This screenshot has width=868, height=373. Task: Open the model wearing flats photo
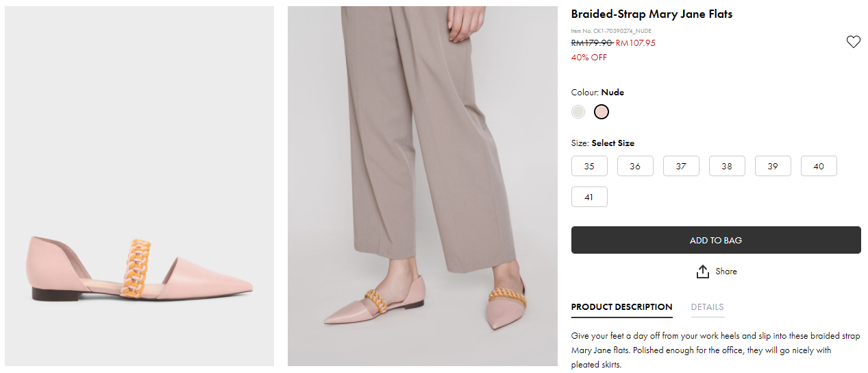pyautogui.click(x=422, y=186)
